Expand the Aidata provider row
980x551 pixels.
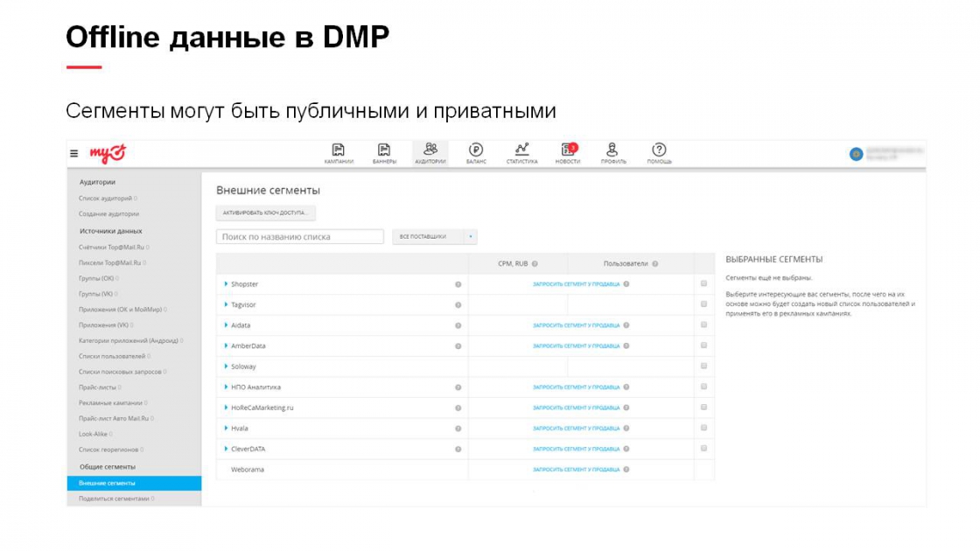226,324
